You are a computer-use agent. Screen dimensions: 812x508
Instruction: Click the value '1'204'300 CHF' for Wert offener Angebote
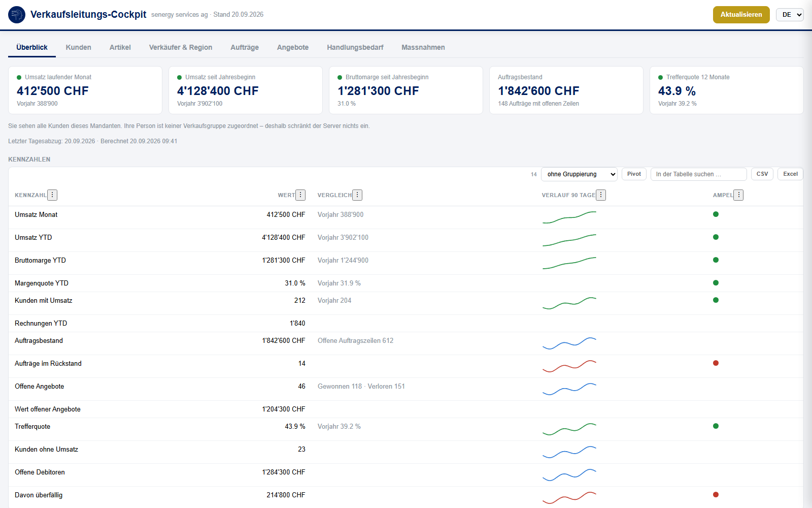click(x=284, y=409)
